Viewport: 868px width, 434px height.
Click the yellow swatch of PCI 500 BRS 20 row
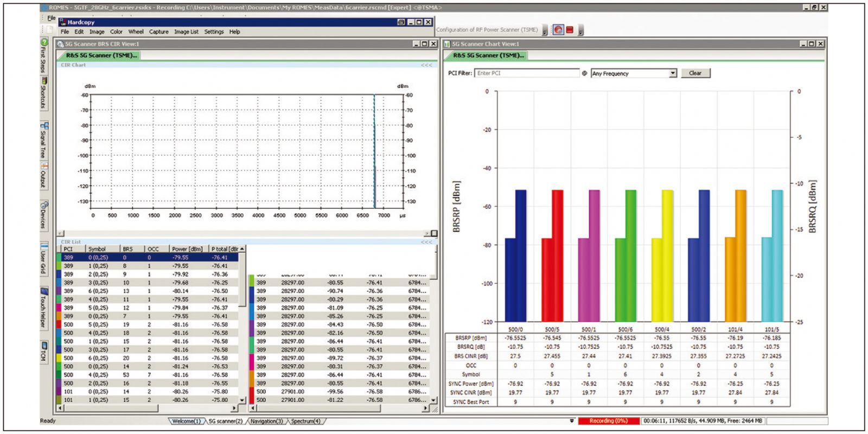[60, 358]
